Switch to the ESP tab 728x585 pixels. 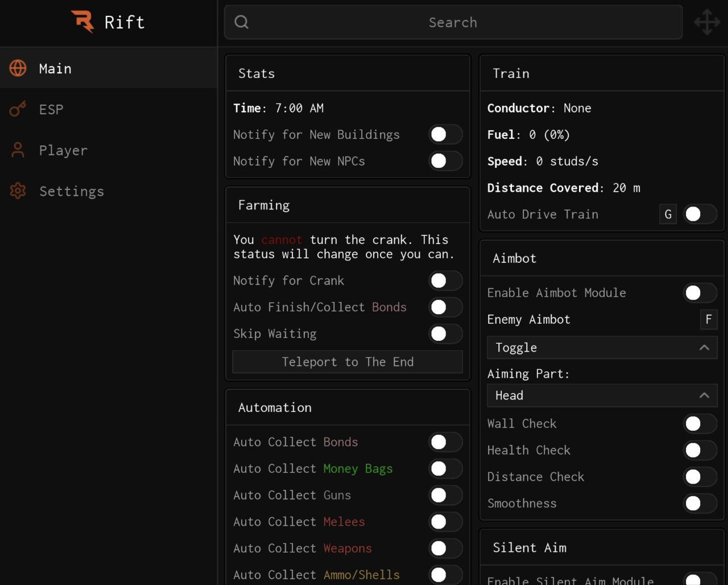(x=51, y=109)
